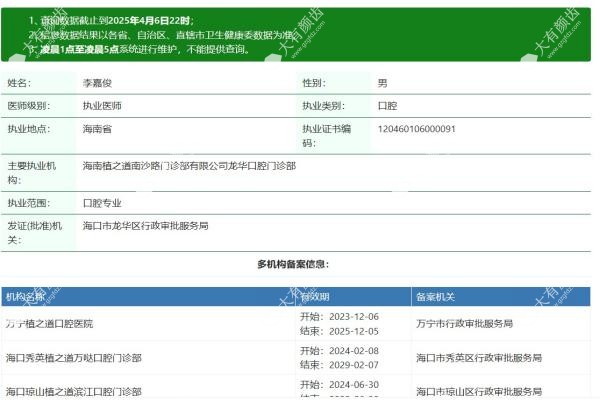This screenshot has height=400, width=600.
Task: Click the 执业证书编码 label
Action: [x=326, y=136]
